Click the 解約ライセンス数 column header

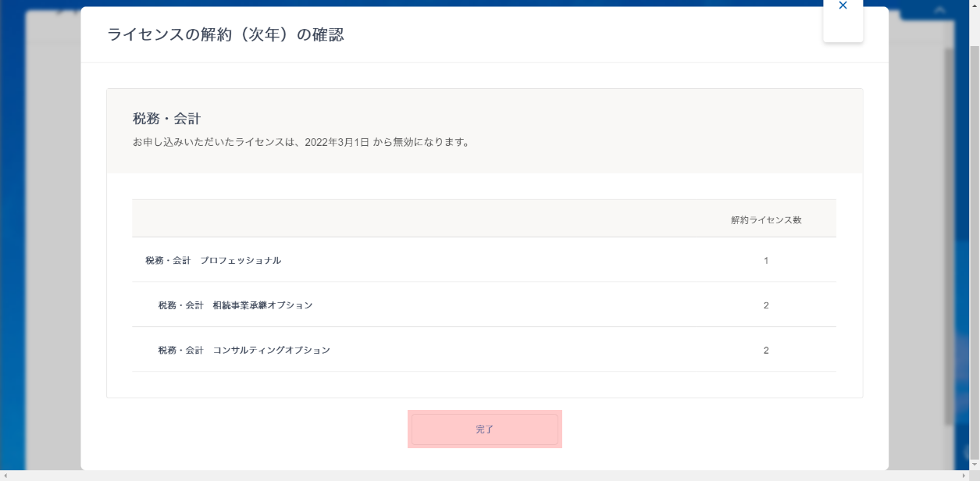coord(765,220)
